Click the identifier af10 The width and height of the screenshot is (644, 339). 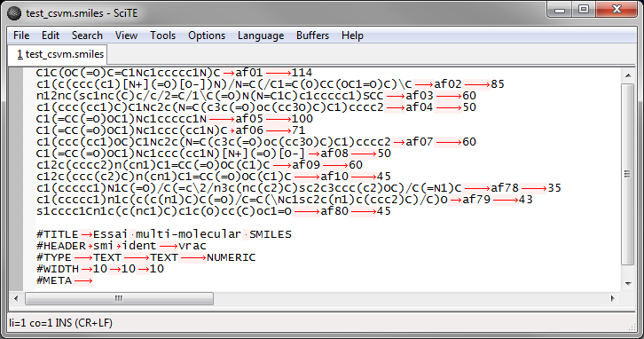click(x=334, y=177)
